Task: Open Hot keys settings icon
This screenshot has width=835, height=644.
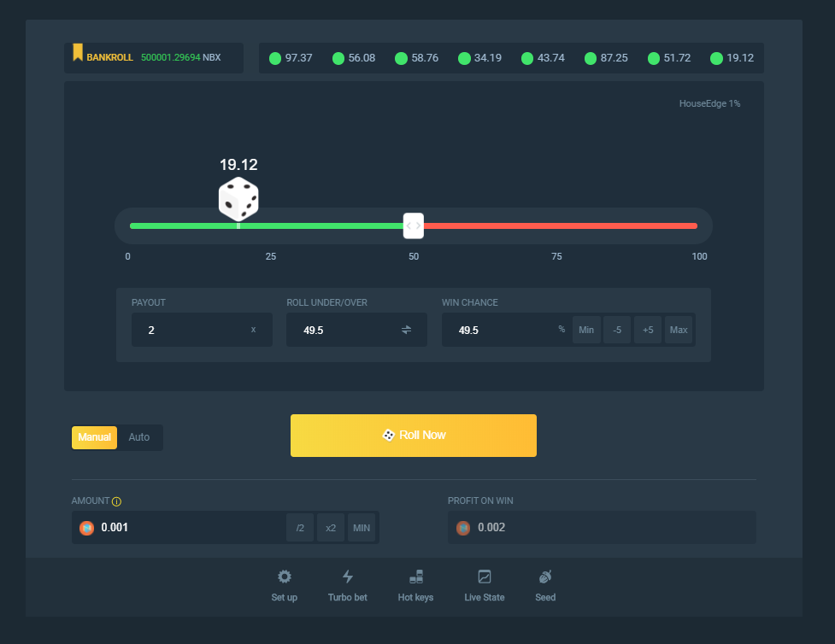Action: pos(415,577)
